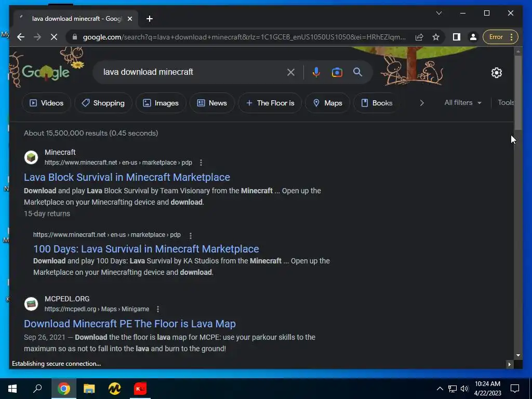Share this page icon in address bar
The height and width of the screenshot is (399, 532).
[x=419, y=37]
